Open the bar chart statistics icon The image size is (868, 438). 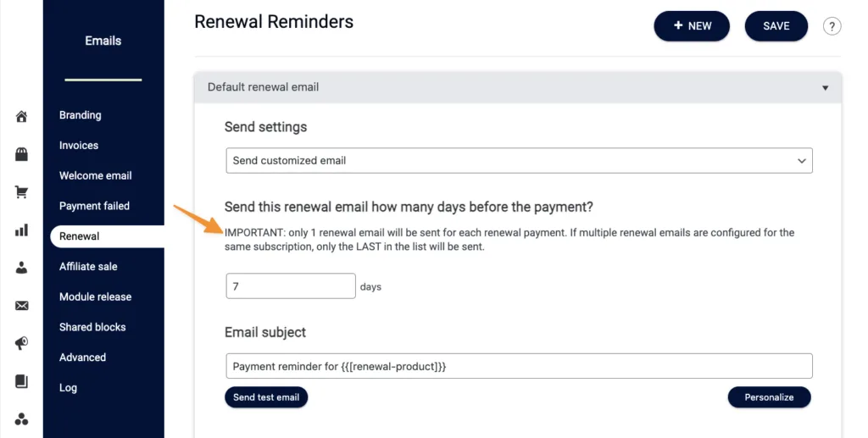click(x=21, y=230)
